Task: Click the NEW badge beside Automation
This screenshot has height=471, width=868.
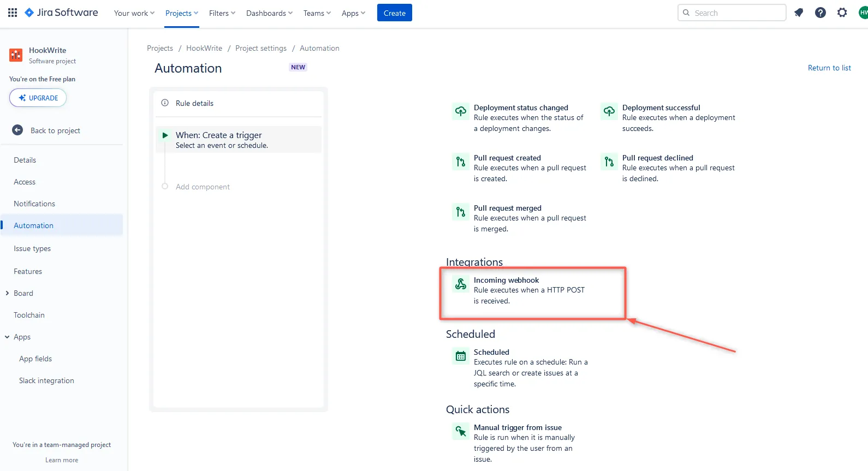Action: (x=298, y=67)
